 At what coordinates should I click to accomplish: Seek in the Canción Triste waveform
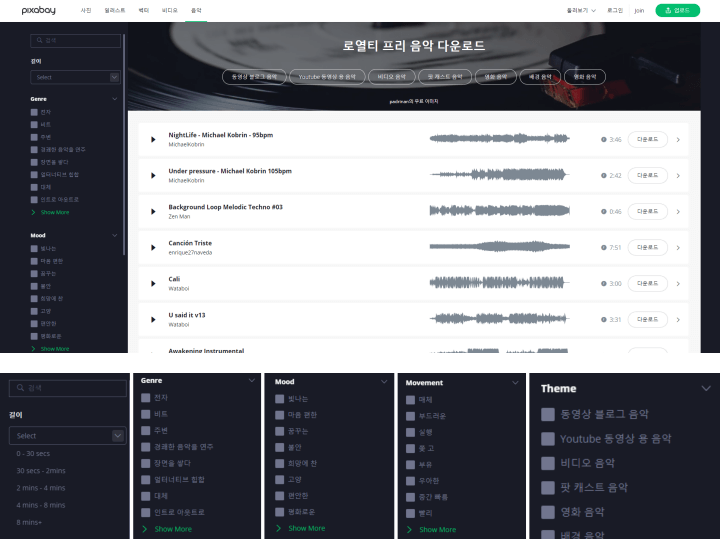(500, 247)
